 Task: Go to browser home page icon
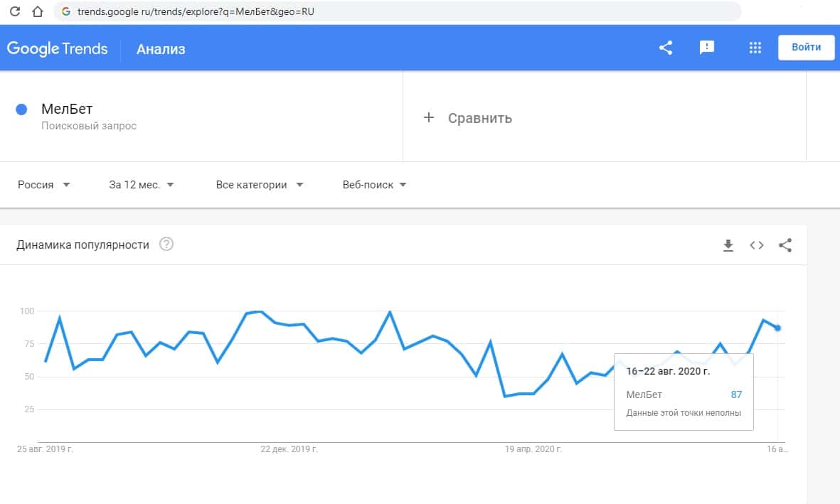(38, 11)
